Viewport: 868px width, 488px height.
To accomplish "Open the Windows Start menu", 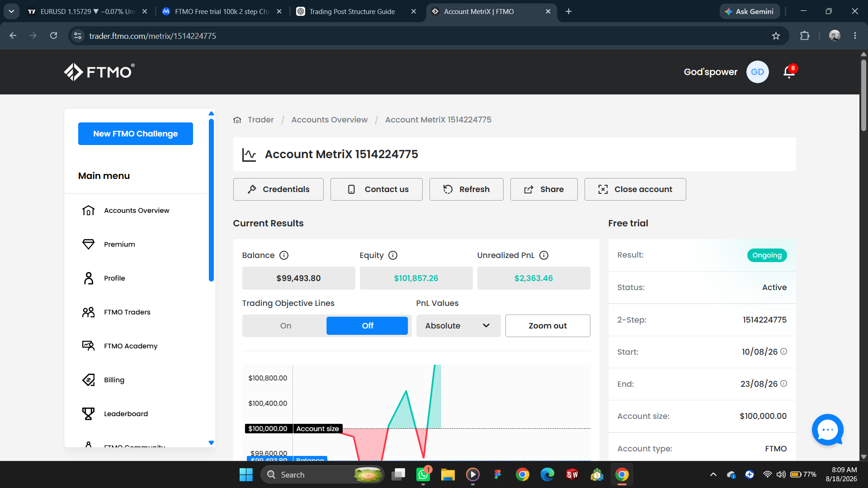I will coord(246,474).
